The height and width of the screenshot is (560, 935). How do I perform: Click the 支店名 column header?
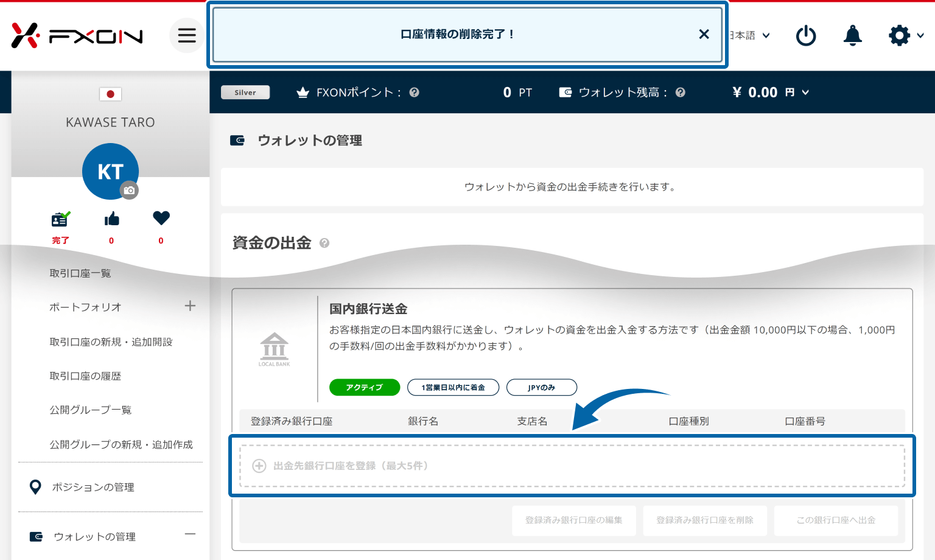tap(532, 421)
